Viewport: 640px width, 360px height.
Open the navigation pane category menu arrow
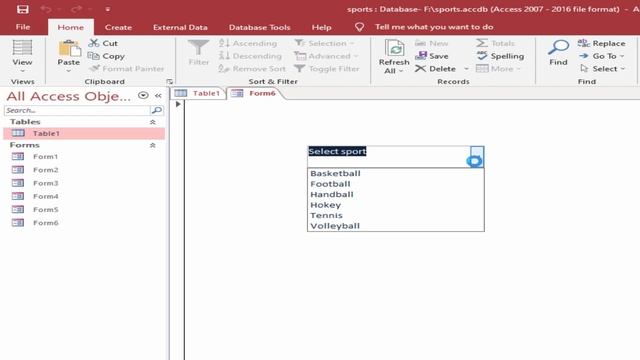[x=143, y=96]
